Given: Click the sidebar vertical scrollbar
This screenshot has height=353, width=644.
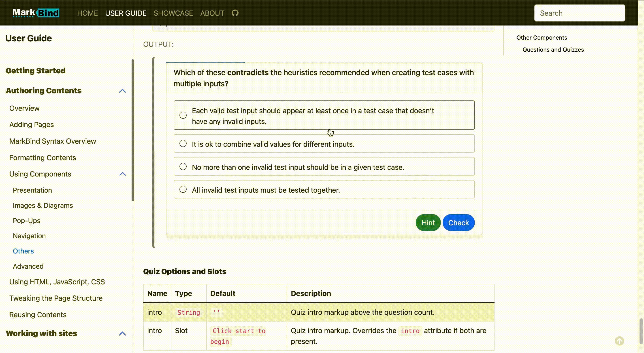Looking at the screenshot, I should pyautogui.click(x=132, y=130).
